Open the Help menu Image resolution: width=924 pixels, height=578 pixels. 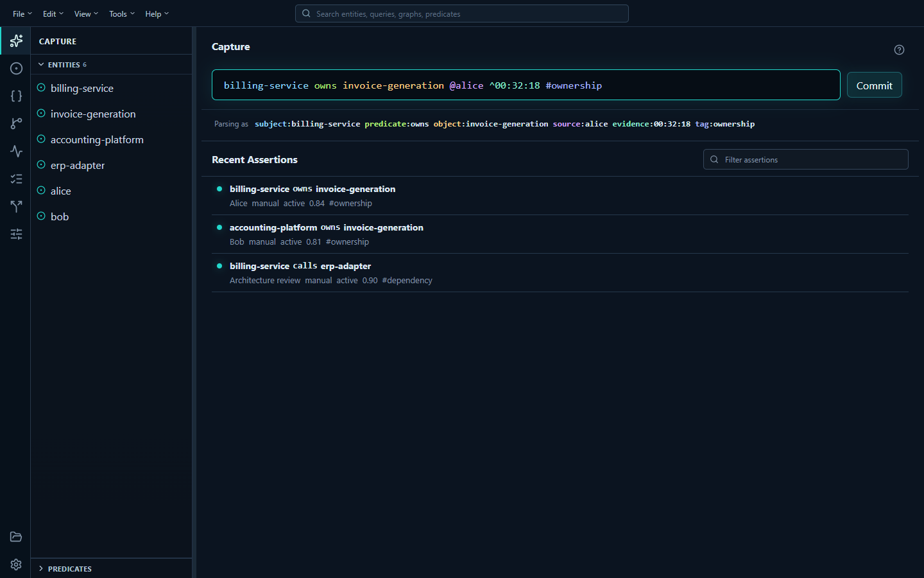pos(157,13)
